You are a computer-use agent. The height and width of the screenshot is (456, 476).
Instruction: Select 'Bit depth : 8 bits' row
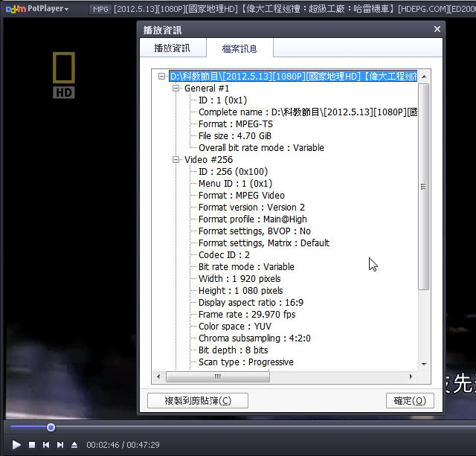[233, 350]
